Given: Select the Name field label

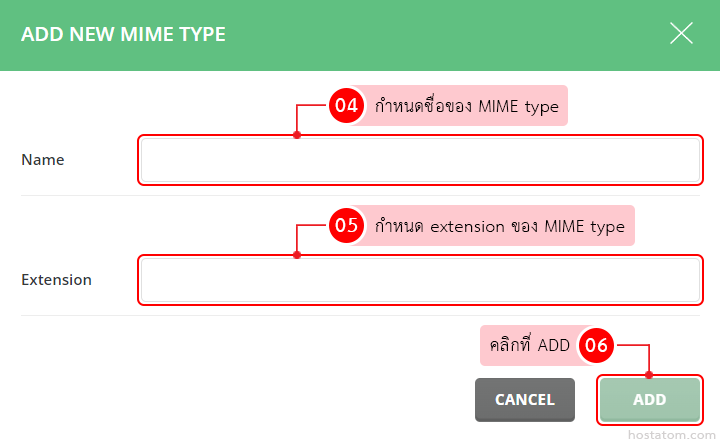Looking at the screenshot, I should click(x=43, y=160).
